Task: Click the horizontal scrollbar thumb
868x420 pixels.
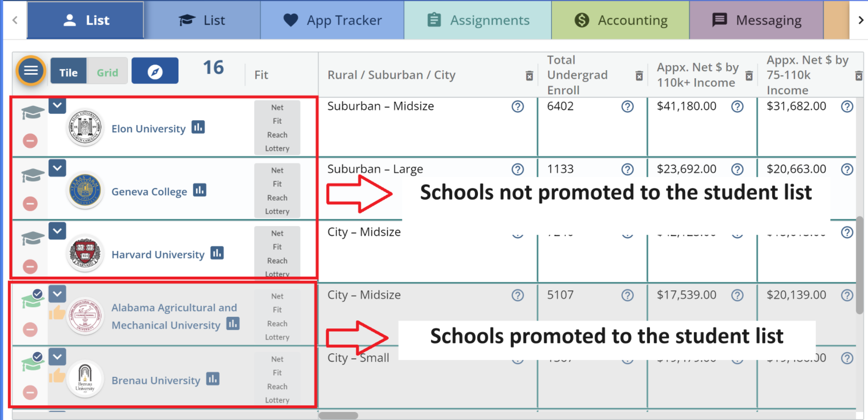Action: (338, 415)
